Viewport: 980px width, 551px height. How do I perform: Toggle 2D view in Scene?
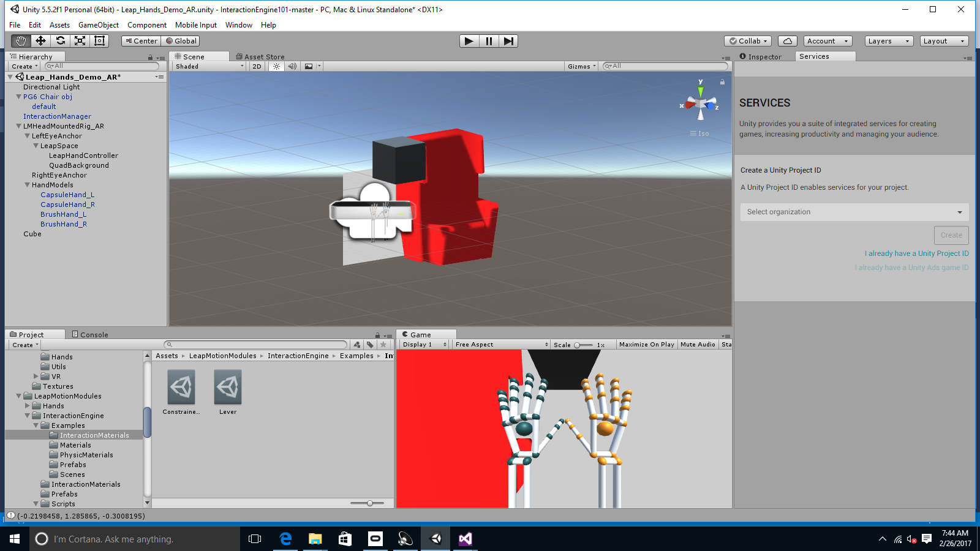[257, 66]
